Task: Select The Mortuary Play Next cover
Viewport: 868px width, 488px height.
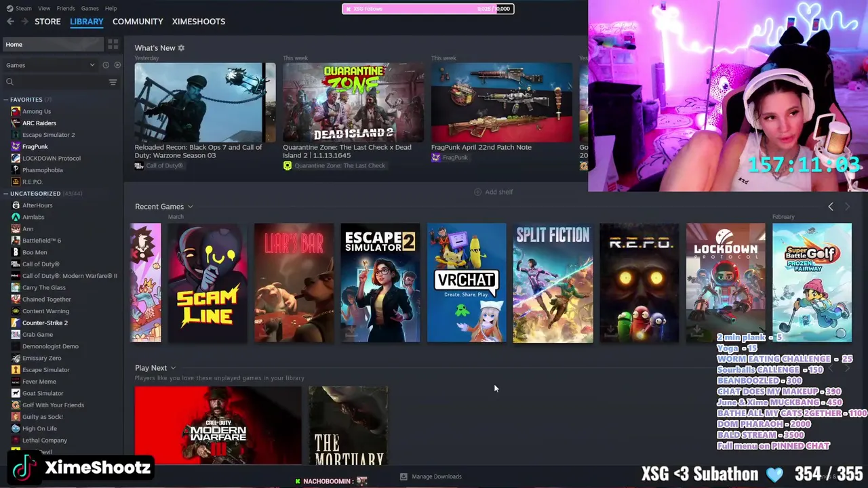Action: pos(349,426)
